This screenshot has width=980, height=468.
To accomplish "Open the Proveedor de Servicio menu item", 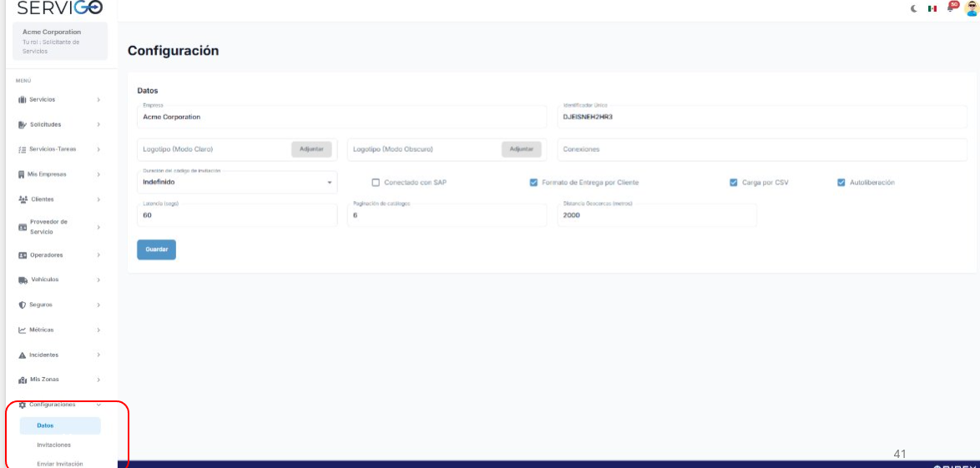I will (60, 228).
